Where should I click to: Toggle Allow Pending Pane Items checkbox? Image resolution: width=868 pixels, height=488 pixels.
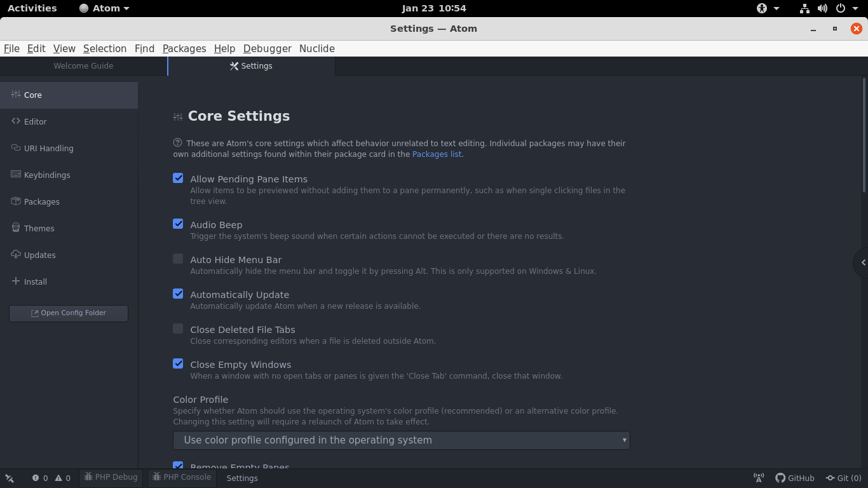tap(178, 179)
